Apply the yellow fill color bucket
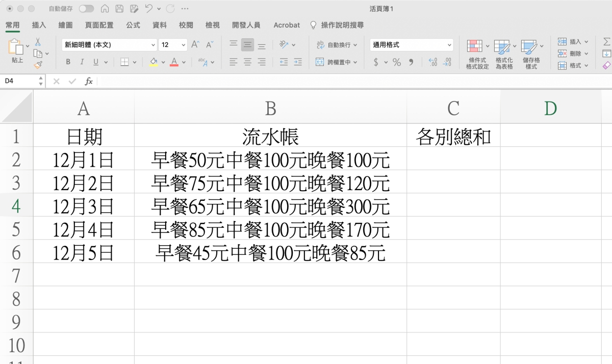612x364 pixels. [x=154, y=62]
